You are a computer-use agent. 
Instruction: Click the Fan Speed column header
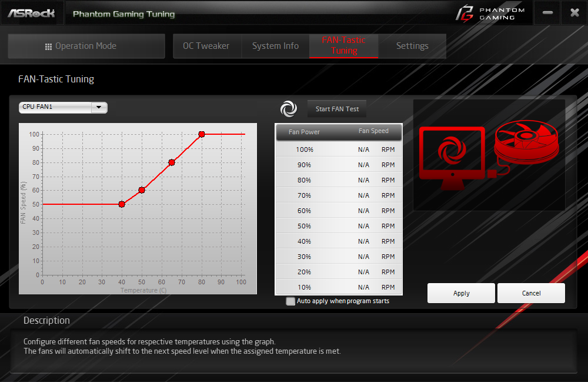[x=373, y=131]
